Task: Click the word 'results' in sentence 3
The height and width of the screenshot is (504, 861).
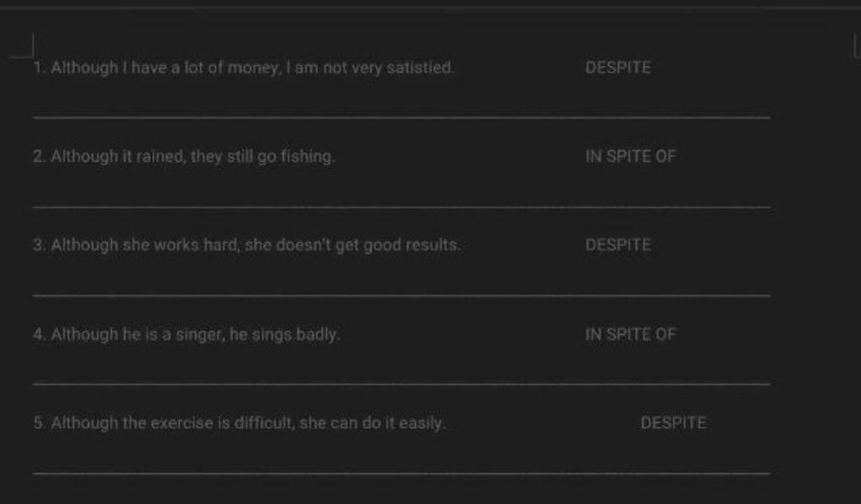Action: click(433, 245)
